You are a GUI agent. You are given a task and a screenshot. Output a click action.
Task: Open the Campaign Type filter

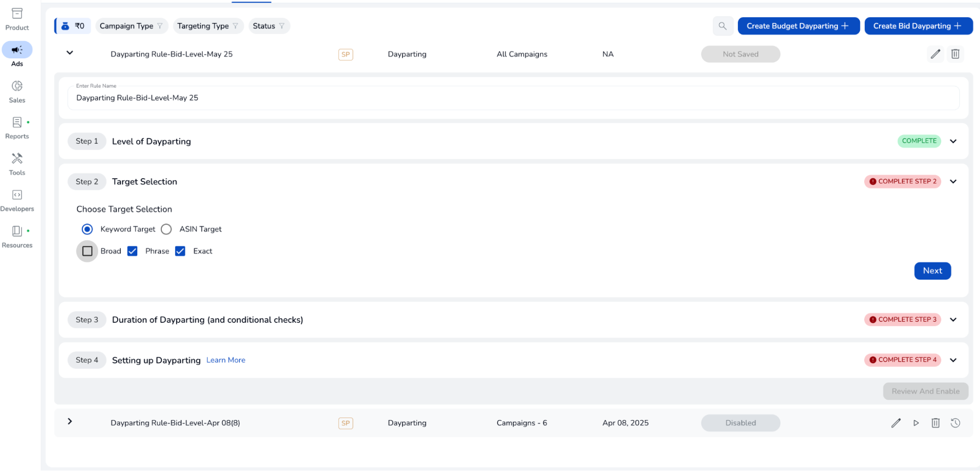pos(131,26)
